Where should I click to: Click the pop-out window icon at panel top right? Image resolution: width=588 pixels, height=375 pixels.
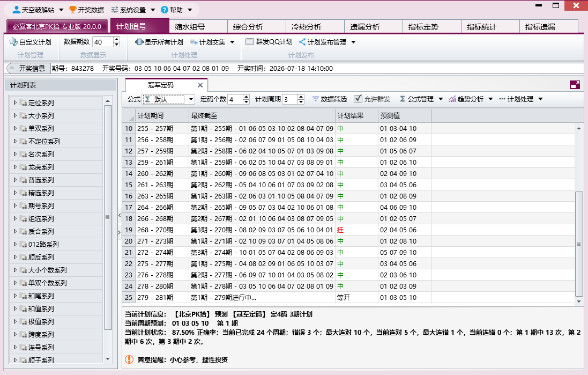click(575, 85)
